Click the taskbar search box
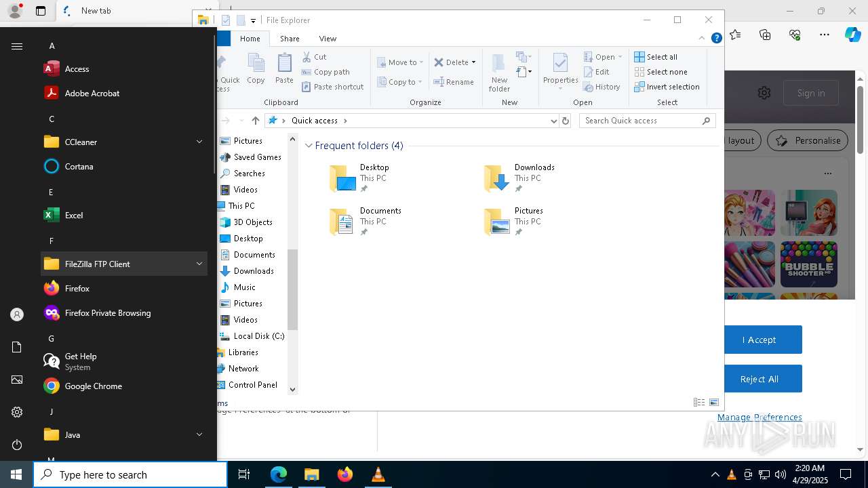This screenshot has height=488, width=868. (x=130, y=474)
